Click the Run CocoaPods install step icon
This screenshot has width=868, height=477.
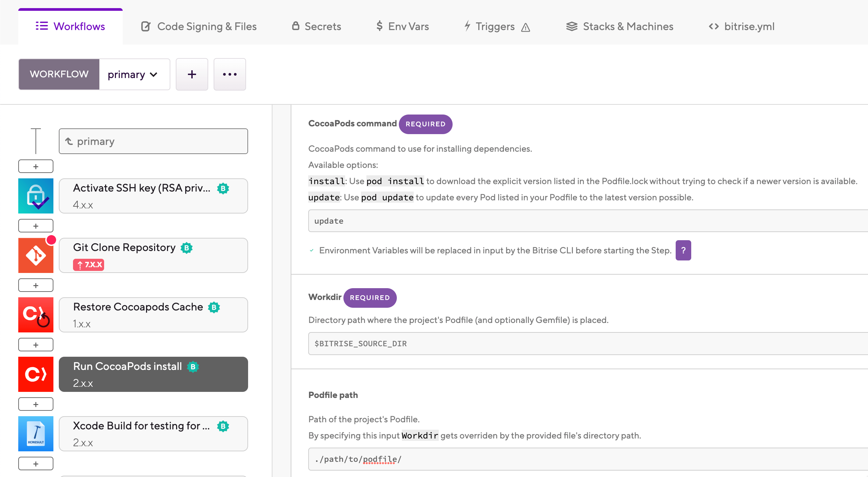36,374
